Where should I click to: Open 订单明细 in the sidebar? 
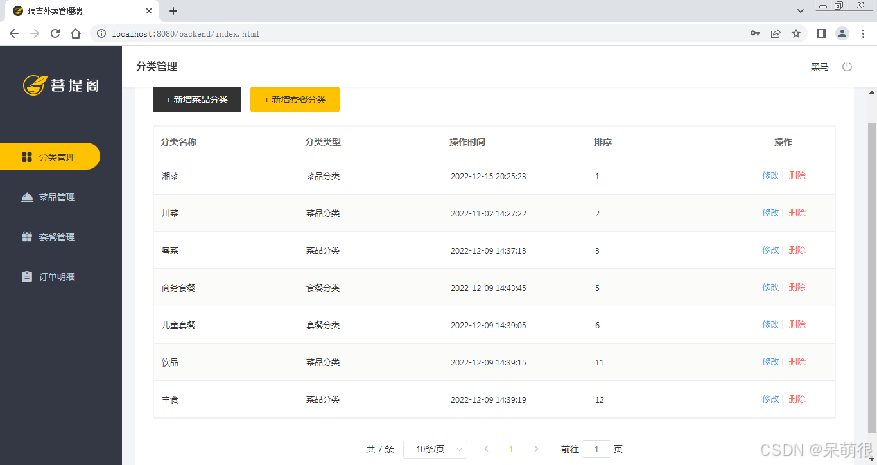pos(48,276)
